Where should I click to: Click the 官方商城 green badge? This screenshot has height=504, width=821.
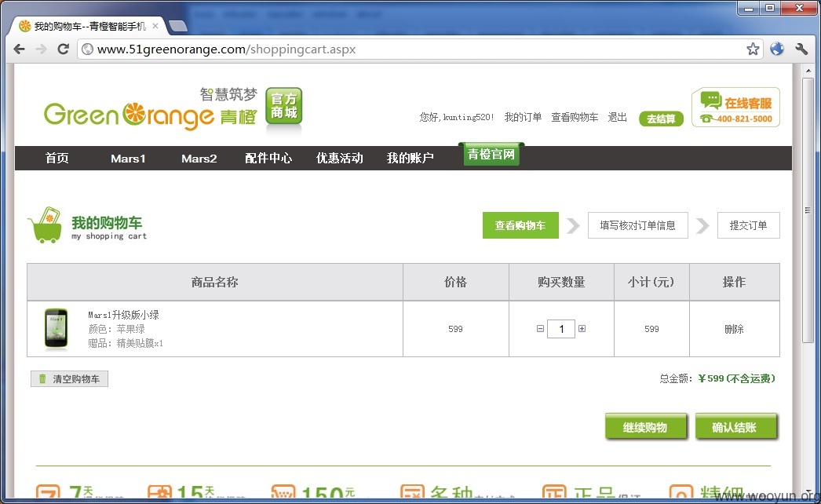284,106
